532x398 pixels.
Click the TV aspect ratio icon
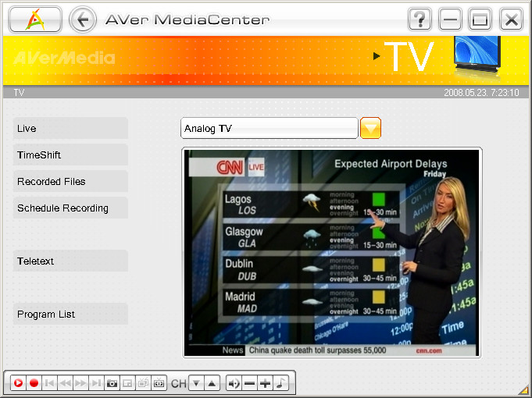pyautogui.click(x=159, y=383)
